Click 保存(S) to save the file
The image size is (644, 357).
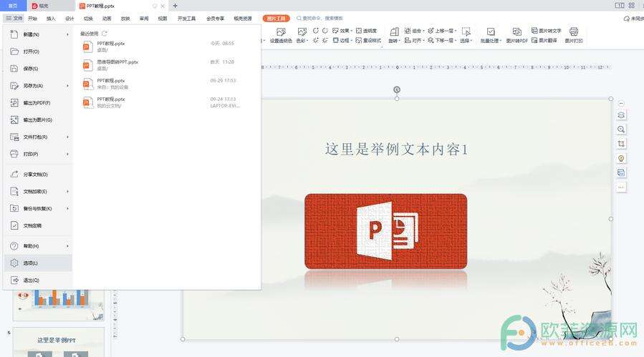pos(38,69)
